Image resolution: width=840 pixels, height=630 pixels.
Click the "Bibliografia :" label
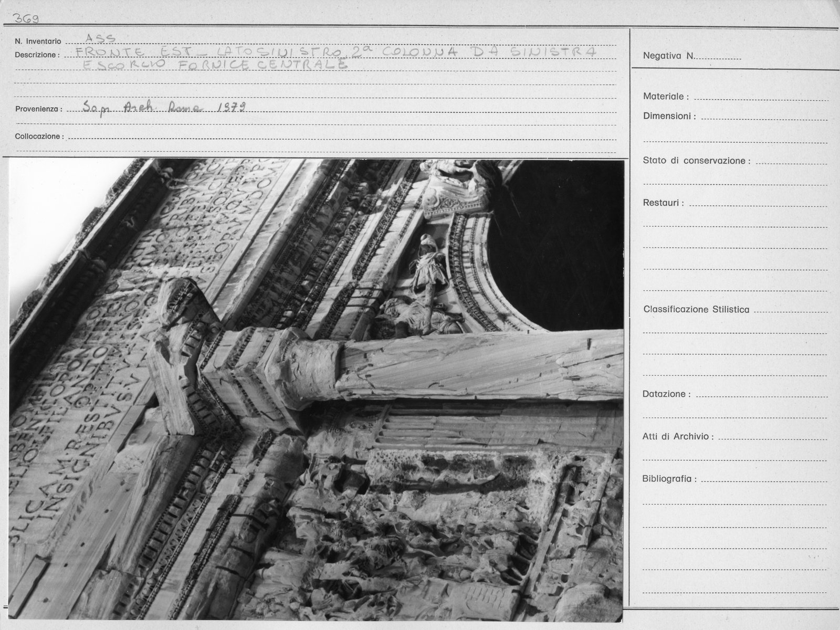670,479
